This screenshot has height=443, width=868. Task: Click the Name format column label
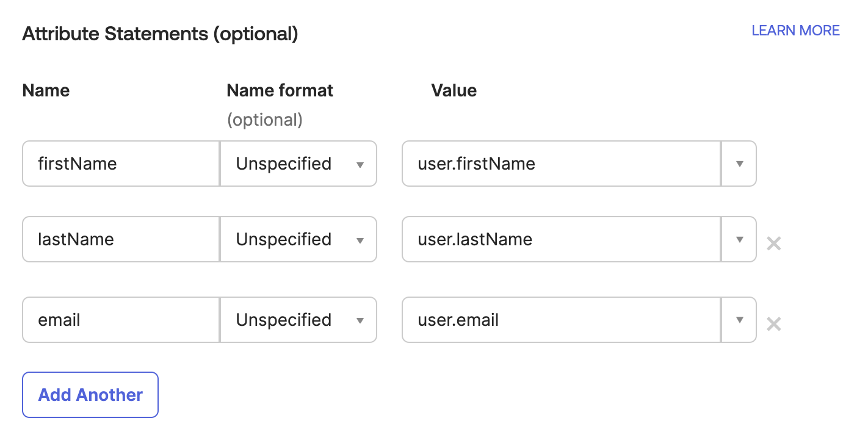pos(280,91)
